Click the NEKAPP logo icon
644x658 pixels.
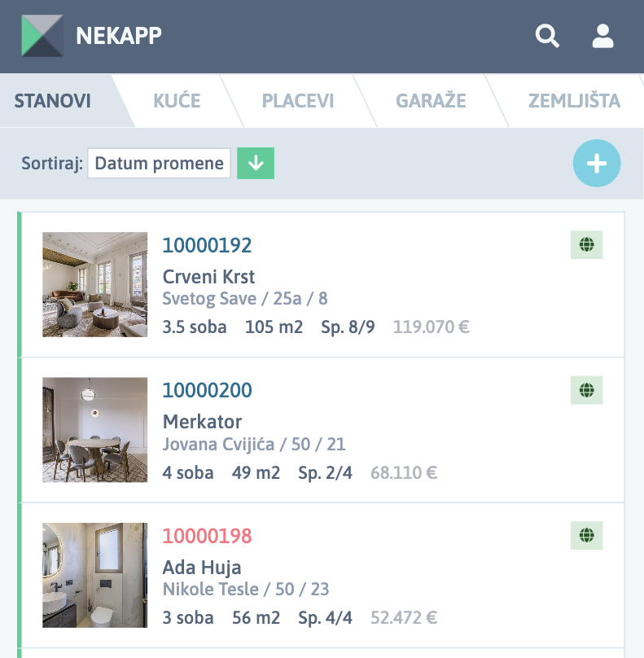[x=42, y=36]
